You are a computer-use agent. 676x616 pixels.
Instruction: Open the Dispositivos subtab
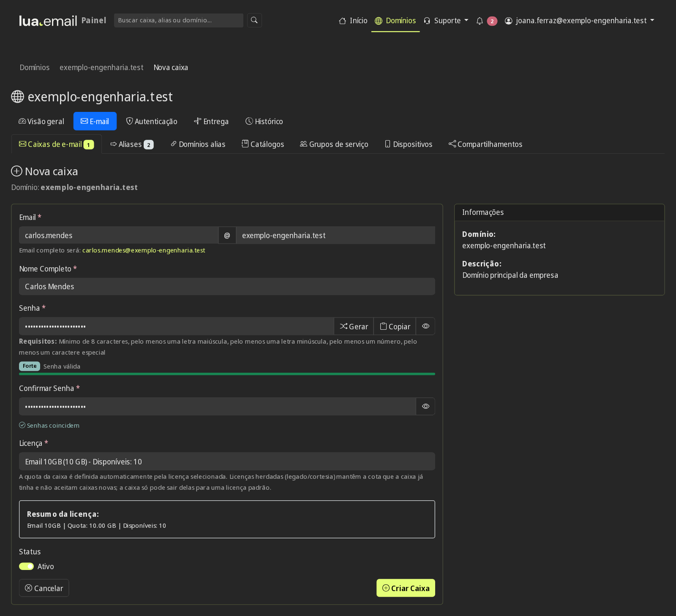pyautogui.click(x=409, y=144)
